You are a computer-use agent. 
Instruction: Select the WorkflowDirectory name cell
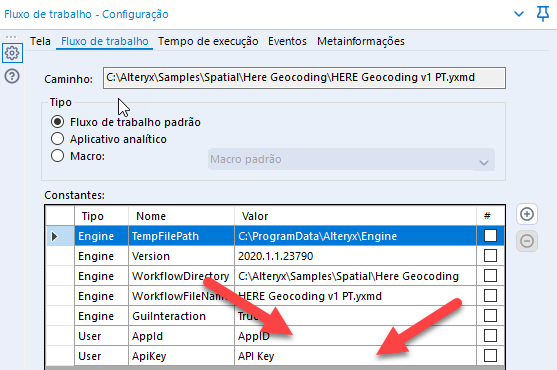point(181,276)
